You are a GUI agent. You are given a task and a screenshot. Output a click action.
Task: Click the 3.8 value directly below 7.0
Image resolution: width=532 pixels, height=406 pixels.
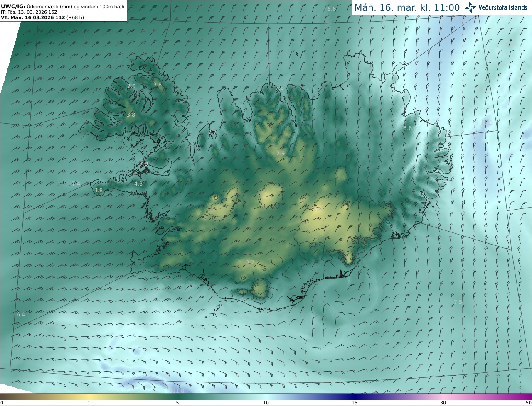[x=131, y=115]
